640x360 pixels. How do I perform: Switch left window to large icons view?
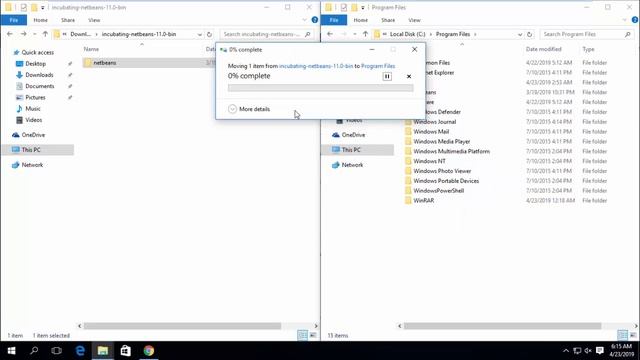tap(313, 335)
